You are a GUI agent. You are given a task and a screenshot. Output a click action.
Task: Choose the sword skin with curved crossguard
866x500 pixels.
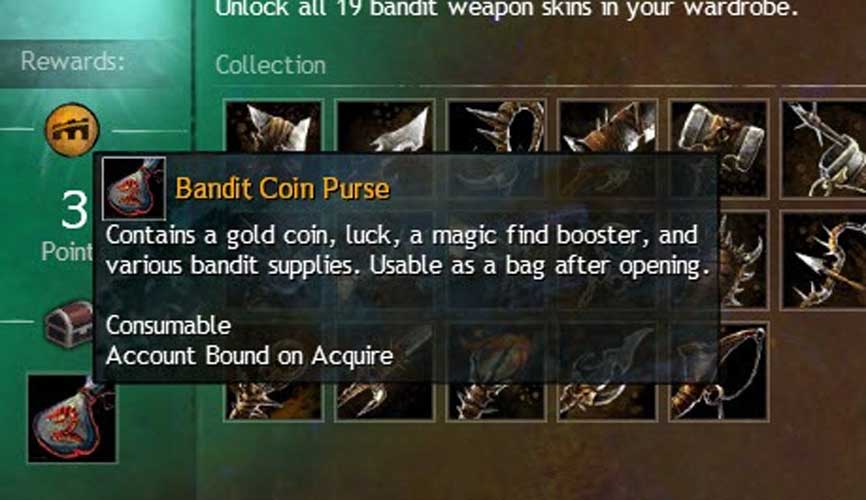[x=385, y=400]
